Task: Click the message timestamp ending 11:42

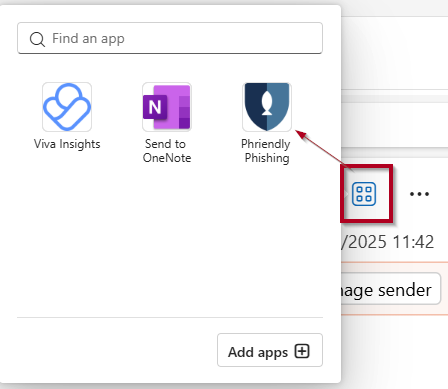Action: point(388,242)
